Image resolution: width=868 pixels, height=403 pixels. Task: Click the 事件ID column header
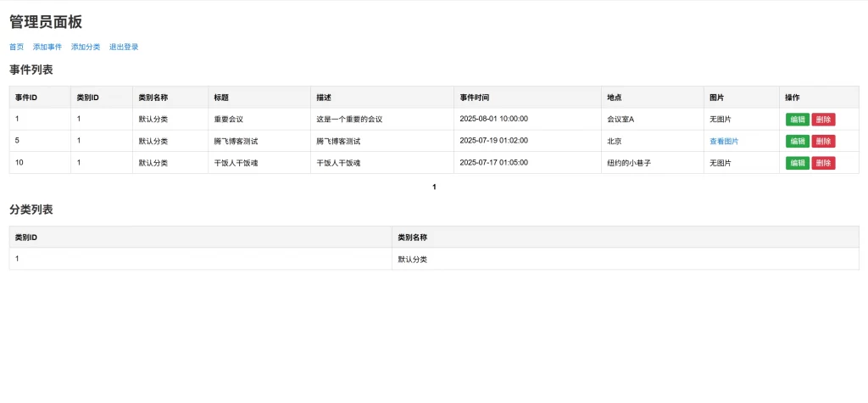(26, 98)
